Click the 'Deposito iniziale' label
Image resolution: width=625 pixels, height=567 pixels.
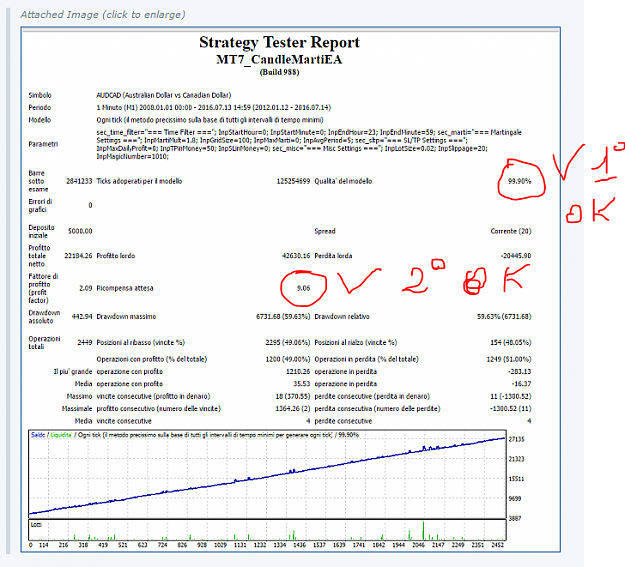(41, 231)
